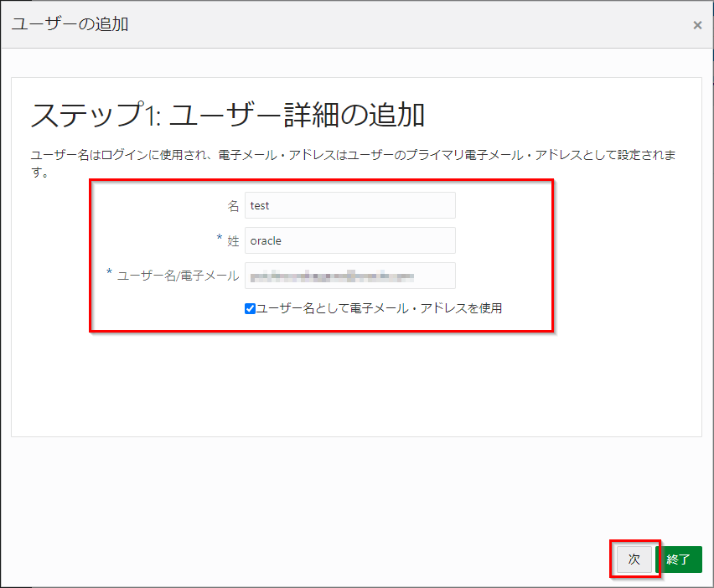Click the dialog title ユーザーの追加
714x588 pixels.
[x=70, y=24]
